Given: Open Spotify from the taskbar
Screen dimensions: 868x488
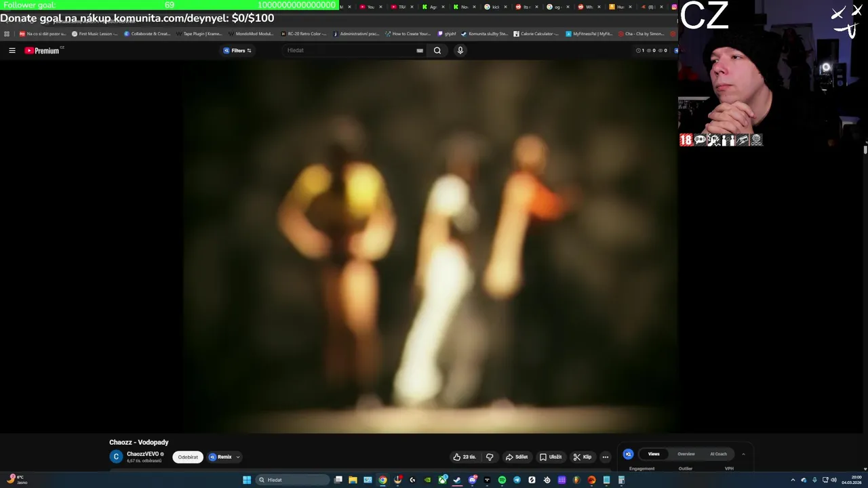Looking at the screenshot, I should (x=502, y=480).
